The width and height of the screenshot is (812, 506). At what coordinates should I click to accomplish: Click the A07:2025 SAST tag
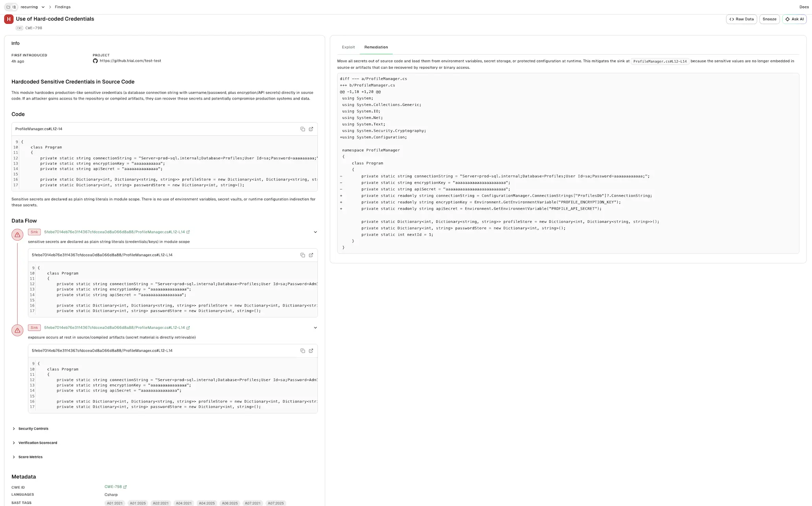click(x=276, y=503)
